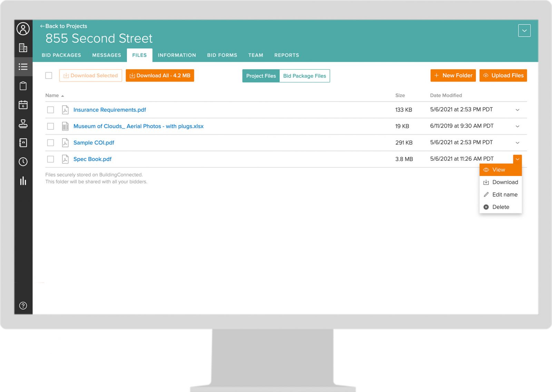The image size is (552, 392).
Task: Click the 19 KB size value
Action: [x=402, y=126]
